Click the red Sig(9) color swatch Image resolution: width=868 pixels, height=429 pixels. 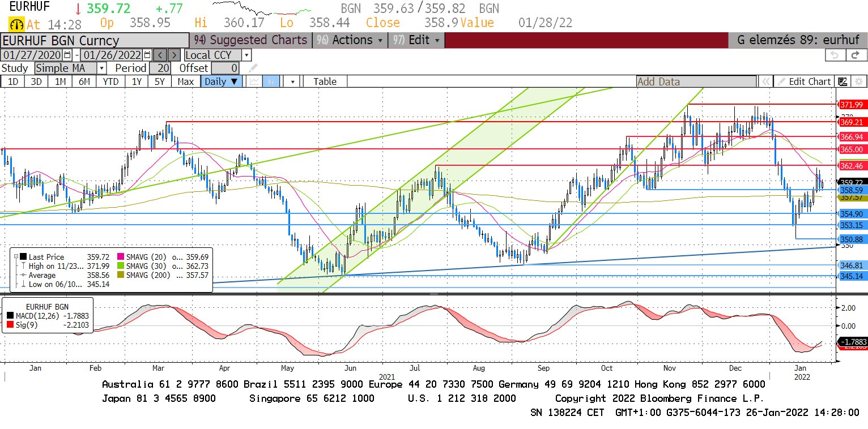[x=11, y=324]
